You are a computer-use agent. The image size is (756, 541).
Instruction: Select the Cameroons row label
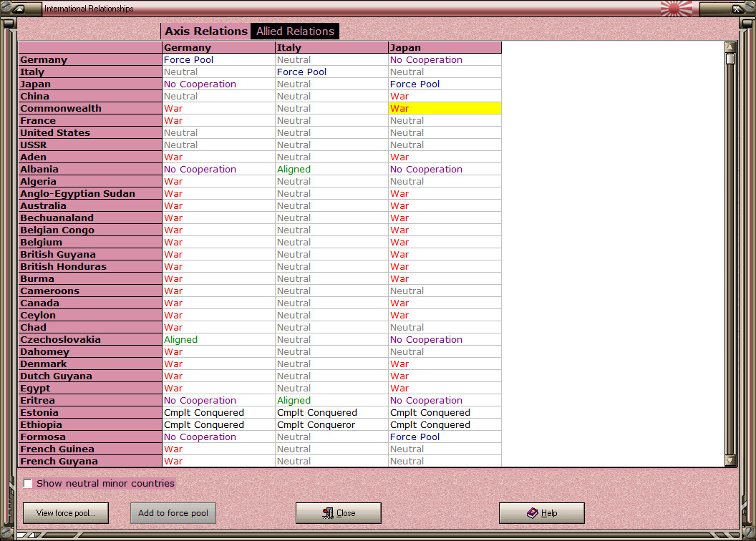click(90, 291)
